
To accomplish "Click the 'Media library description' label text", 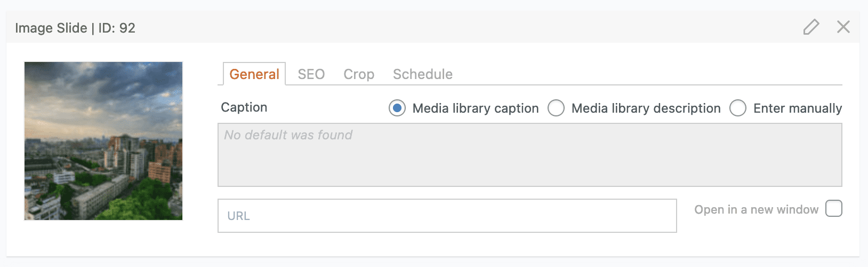I will pyautogui.click(x=646, y=108).
